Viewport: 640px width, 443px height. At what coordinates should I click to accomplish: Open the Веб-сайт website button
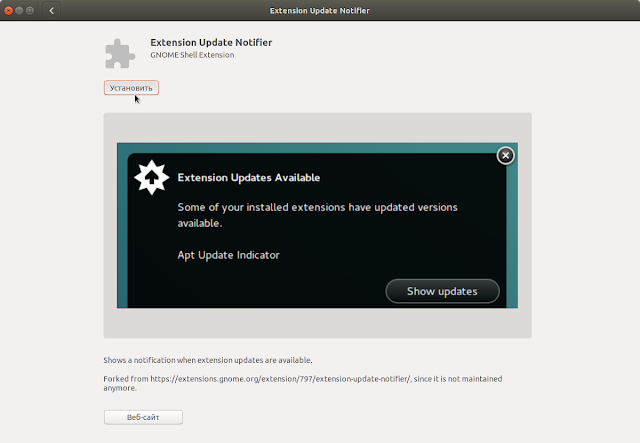coord(143,417)
